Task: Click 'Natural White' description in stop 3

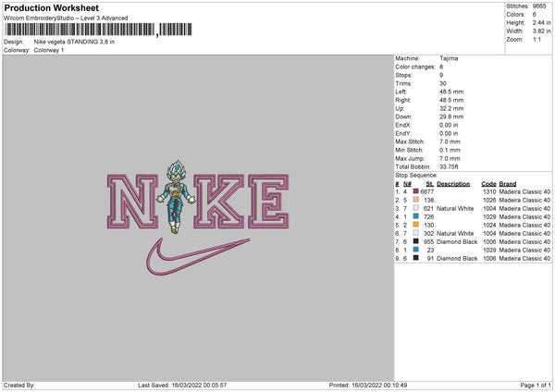Action: [455, 208]
